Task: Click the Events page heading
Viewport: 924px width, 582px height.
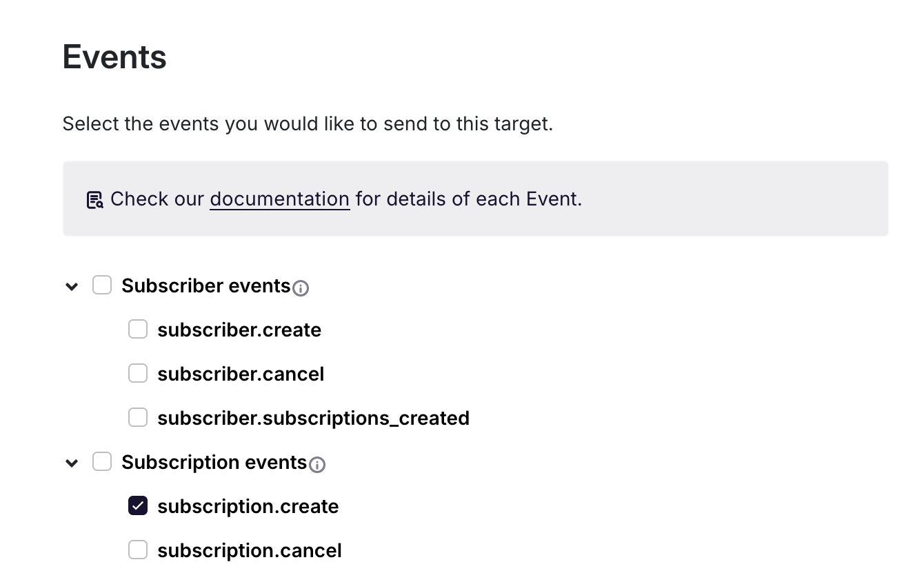Action: coord(114,57)
